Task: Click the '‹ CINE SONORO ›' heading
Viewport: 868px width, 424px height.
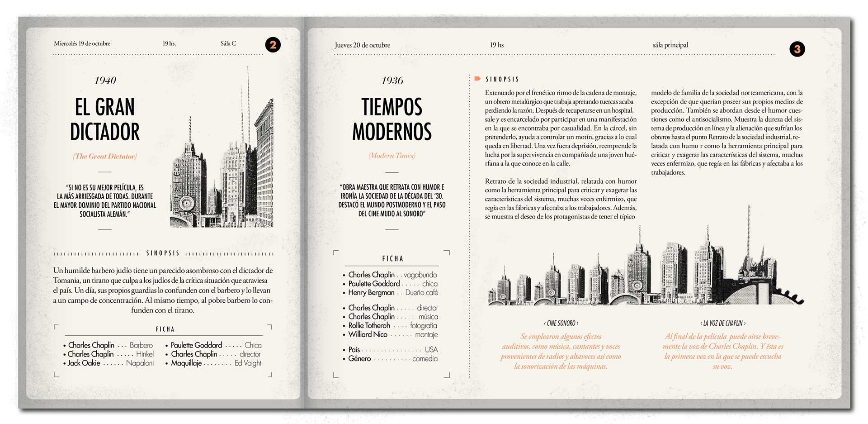Action: [561, 324]
